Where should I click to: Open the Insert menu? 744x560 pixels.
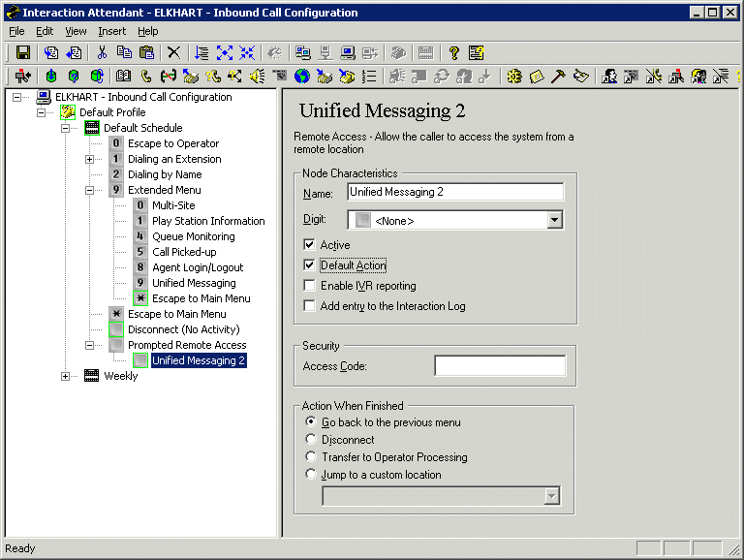pos(111,31)
